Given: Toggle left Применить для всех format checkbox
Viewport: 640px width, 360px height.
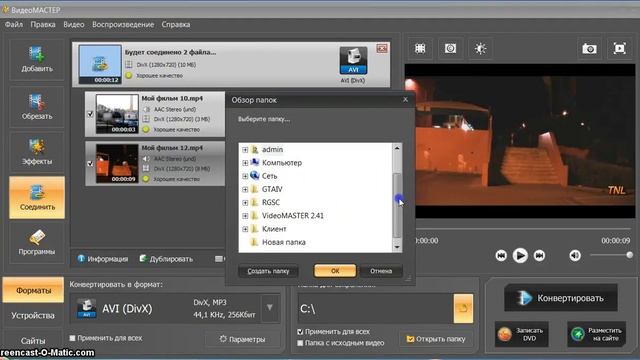Looking at the screenshot, I should click(72, 338).
